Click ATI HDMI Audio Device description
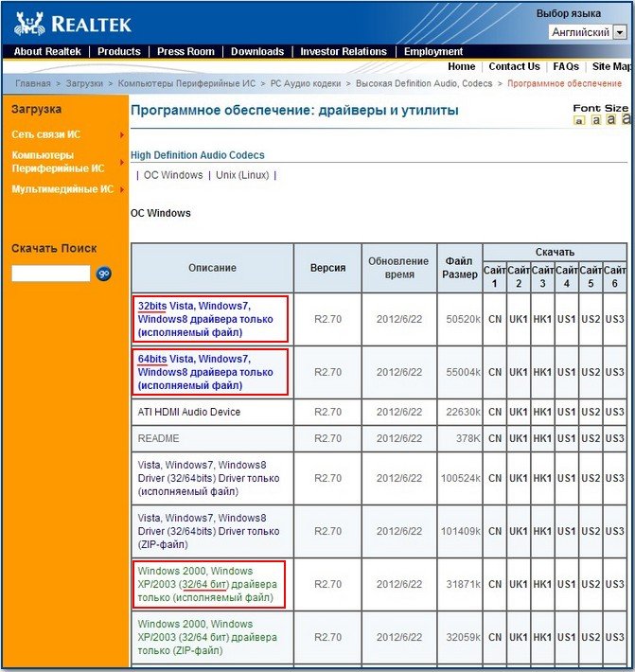This screenshot has height=672, width=635. (x=189, y=412)
